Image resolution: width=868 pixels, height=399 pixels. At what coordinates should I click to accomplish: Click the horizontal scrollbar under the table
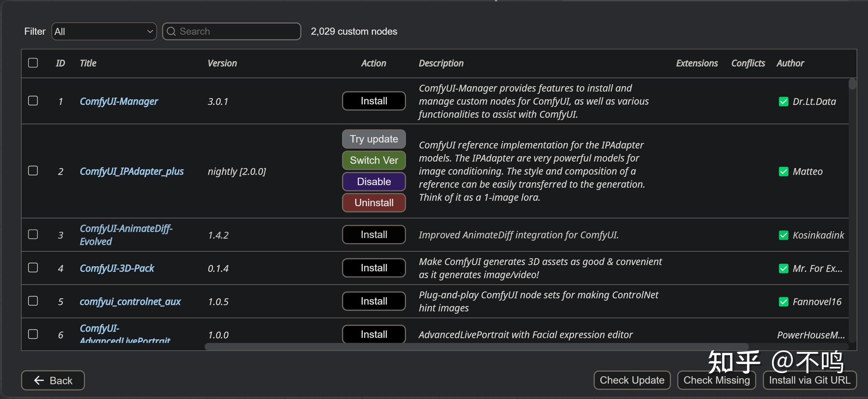point(476,346)
